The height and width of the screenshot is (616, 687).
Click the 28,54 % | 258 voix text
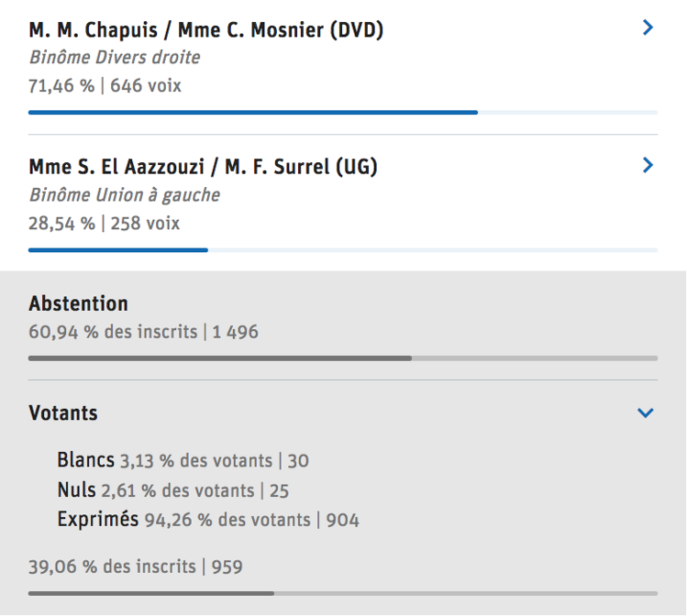point(105,224)
